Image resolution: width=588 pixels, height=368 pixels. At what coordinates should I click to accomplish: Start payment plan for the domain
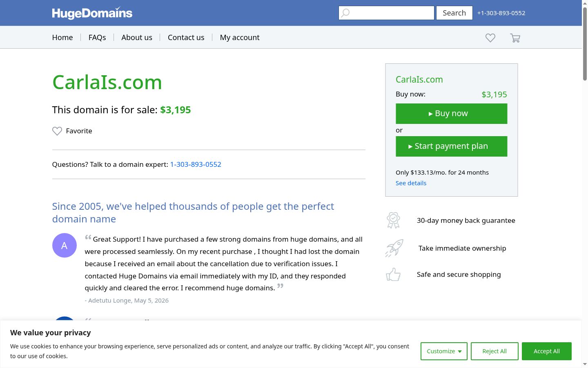click(x=452, y=146)
